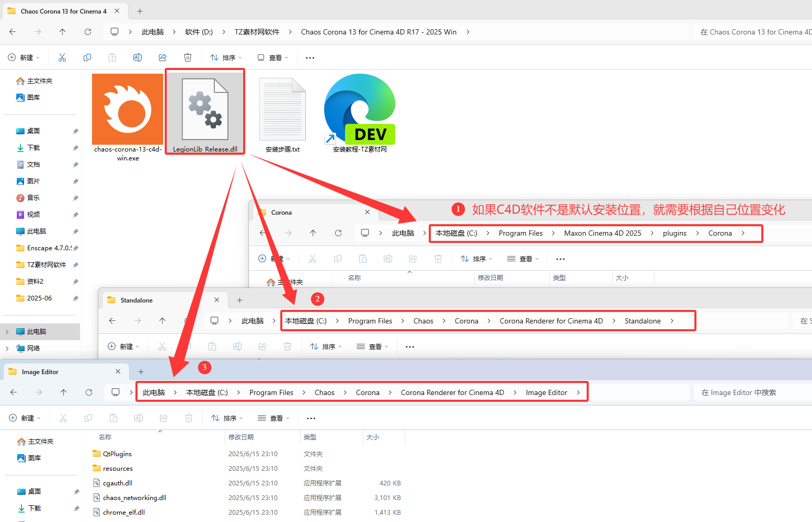Switch to the Chaos Corona 13 for Cinema 4 tab
The width and height of the screenshot is (812, 522).
pyautogui.click(x=64, y=11)
